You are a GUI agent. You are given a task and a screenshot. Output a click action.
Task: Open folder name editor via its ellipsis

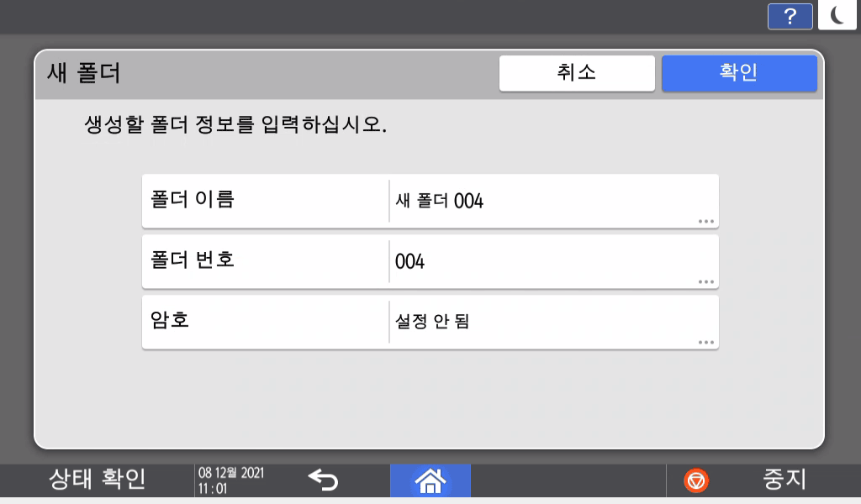coord(705,220)
